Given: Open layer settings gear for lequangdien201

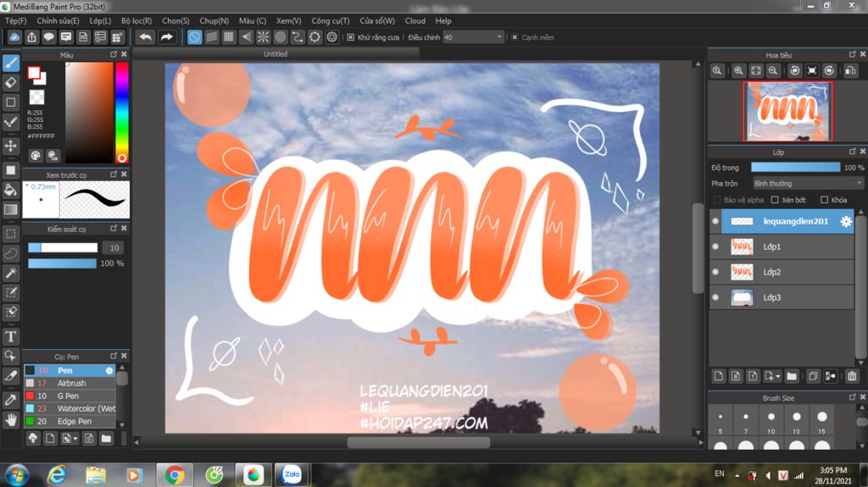Looking at the screenshot, I should pos(846,221).
